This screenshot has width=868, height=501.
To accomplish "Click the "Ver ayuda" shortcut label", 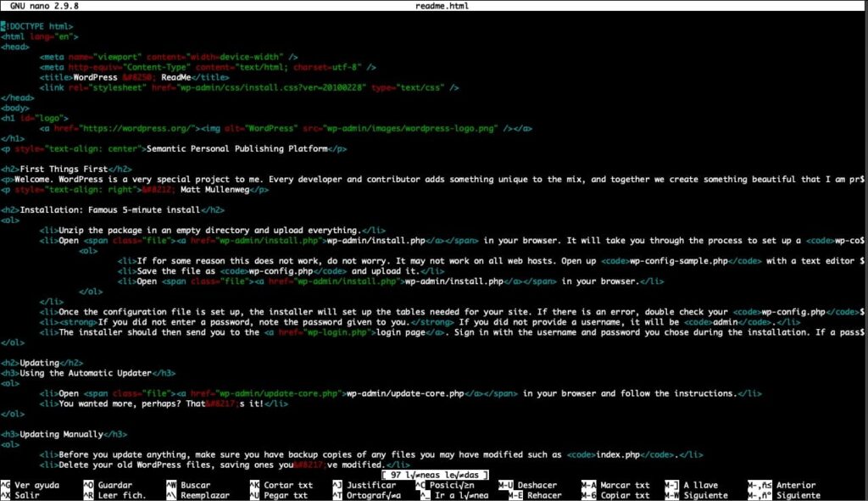I will (36, 485).
